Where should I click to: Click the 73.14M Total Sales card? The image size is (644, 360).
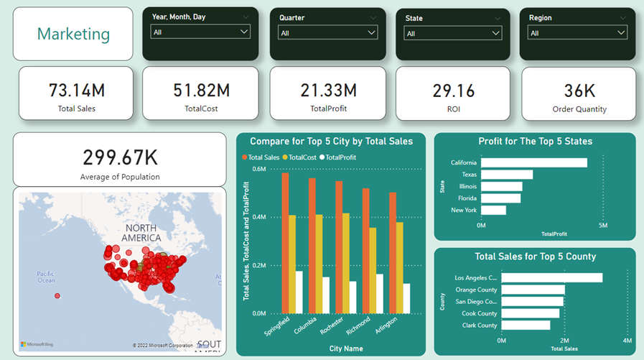pyautogui.click(x=76, y=93)
